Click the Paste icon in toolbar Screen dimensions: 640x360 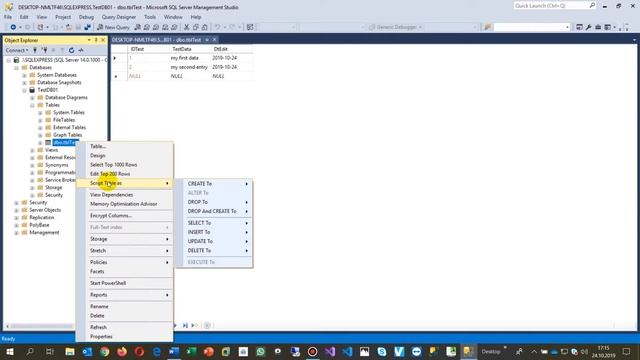204,27
